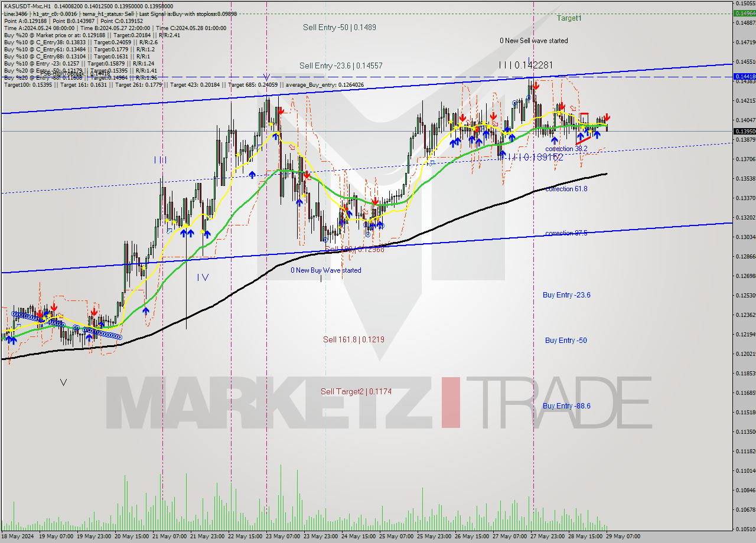Click the 'I V' wave label
756x543 pixels.
pos(203,277)
